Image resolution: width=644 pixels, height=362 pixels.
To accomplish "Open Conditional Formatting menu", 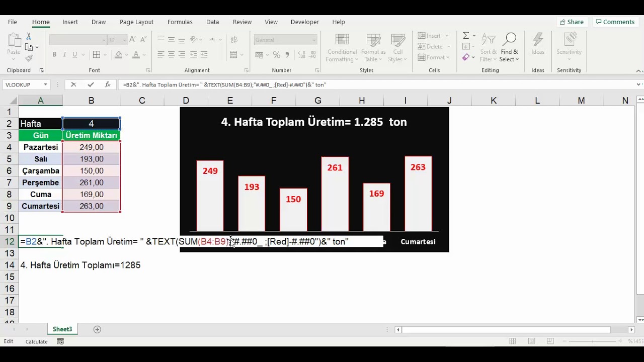I will pos(342,48).
